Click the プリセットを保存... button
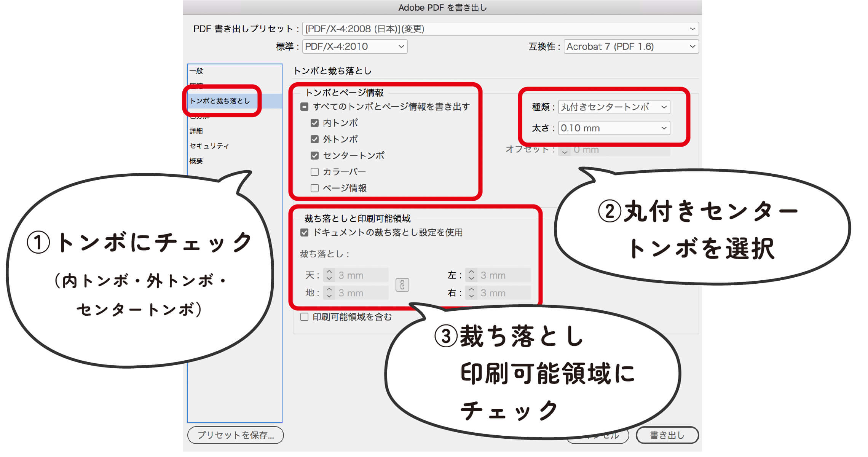868x457 pixels. click(236, 435)
